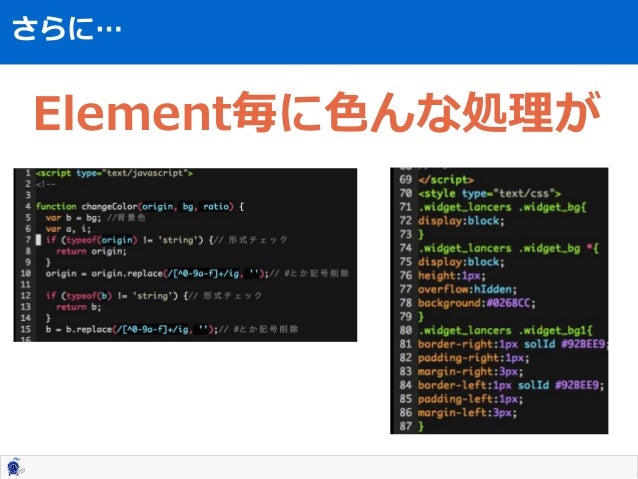Click line 70 <style type="text/css">

[x=490, y=193]
